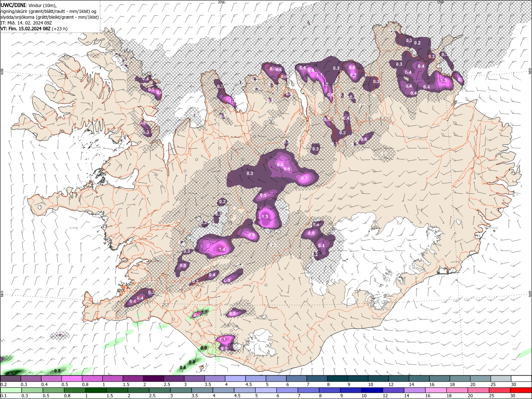Screen dimensions: 532x399
Task: Click the black "0.6" rain value offshore
Action: coord(182,368)
